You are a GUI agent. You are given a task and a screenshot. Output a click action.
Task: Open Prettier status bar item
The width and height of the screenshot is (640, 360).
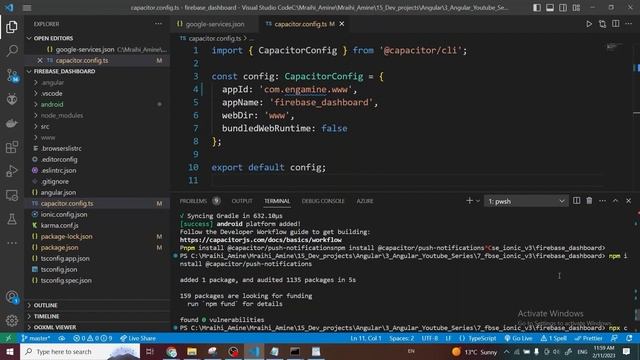(x=589, y=338)
